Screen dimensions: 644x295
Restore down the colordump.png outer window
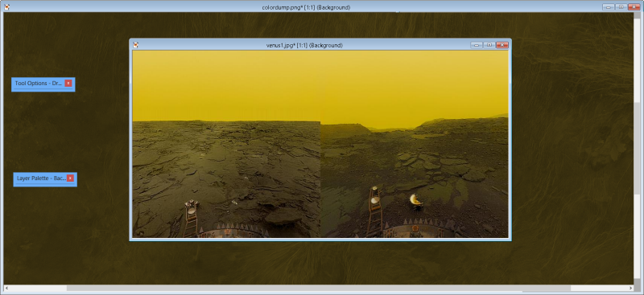pyautogui.click(x=621, y=7)
